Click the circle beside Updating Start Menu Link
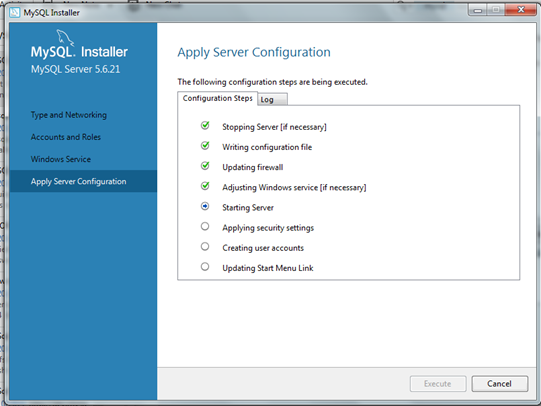Image resolution: width=541 pixels, height=406 pixels. tap(205, 267)
